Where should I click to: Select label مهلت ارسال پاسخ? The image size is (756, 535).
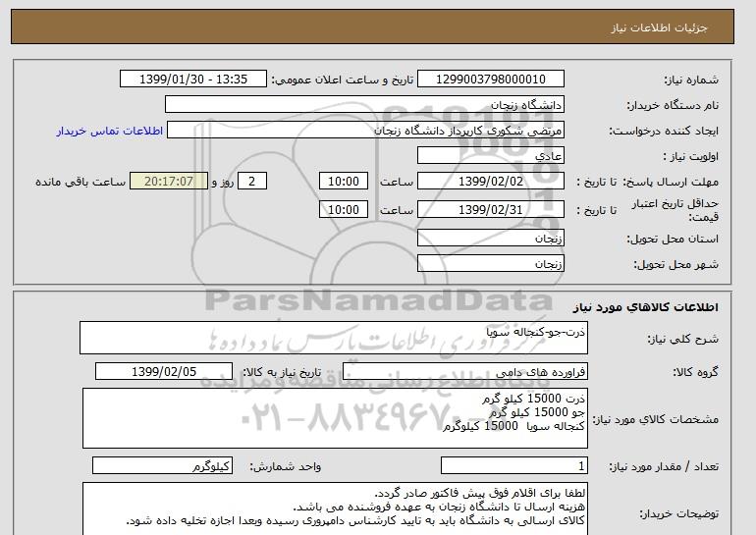672,182
